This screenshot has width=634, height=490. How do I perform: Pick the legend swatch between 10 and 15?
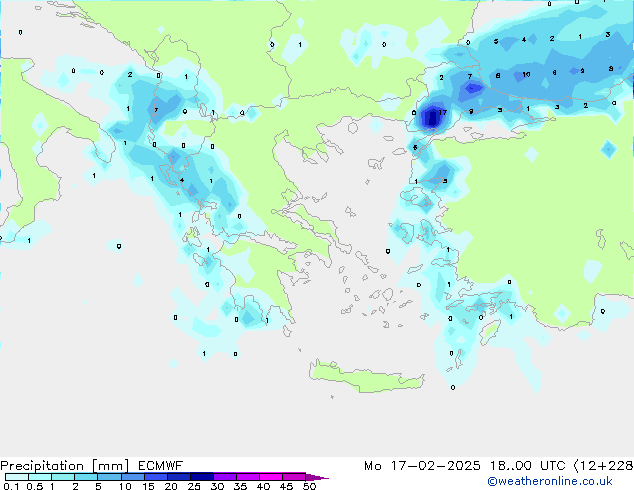pyautogui.click(x=133, y=477)
